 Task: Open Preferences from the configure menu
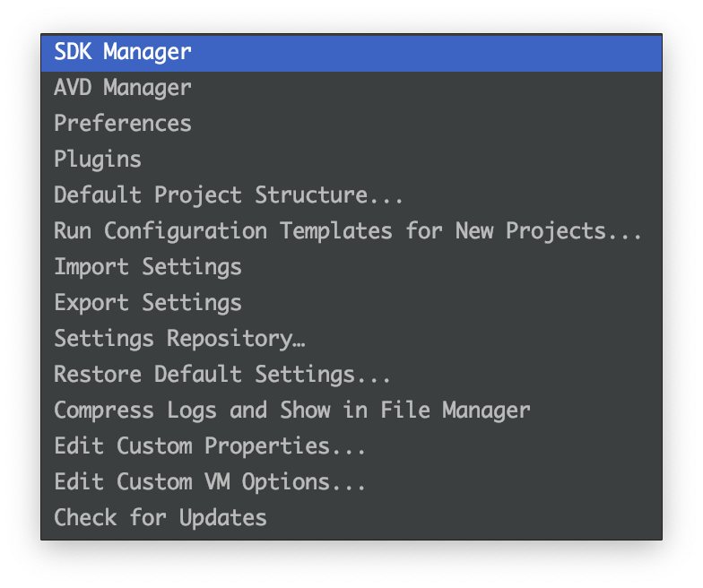click(351, 124)
